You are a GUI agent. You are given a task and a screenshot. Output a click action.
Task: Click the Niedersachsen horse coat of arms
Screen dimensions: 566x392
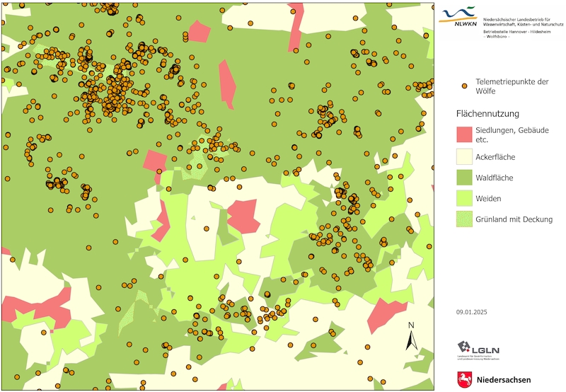point(464,380)
